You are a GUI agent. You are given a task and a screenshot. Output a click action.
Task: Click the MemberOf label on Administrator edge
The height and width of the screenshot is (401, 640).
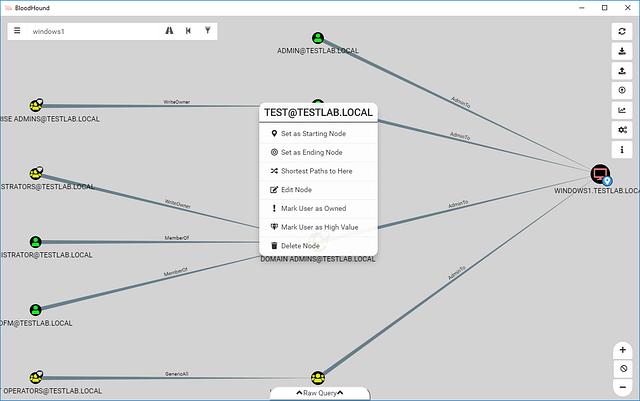(177, 238)
